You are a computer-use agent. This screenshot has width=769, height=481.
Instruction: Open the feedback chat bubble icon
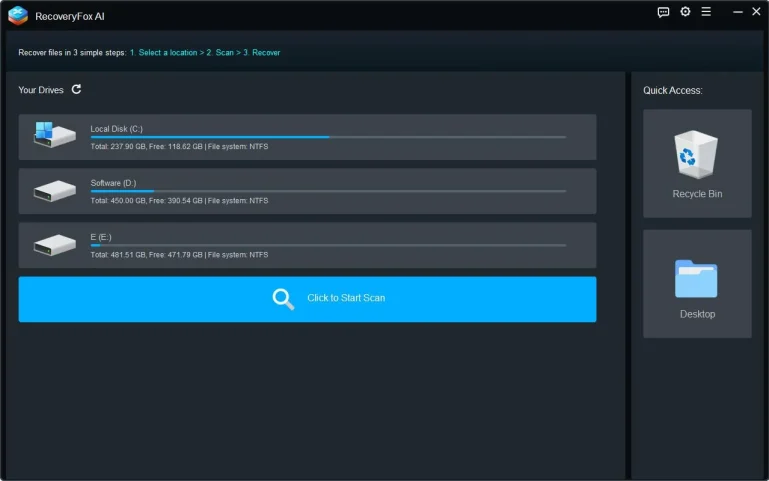coord(663,12)
